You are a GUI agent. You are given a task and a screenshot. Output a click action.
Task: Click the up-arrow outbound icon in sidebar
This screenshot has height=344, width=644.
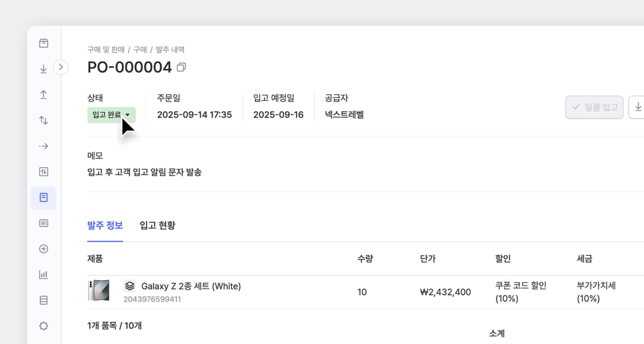point(43,94)
